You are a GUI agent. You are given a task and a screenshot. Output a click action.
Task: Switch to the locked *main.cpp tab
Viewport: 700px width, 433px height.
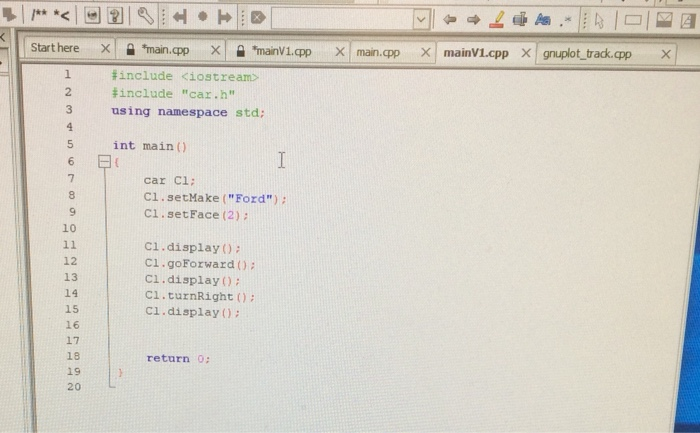click(x=165, y=50)
